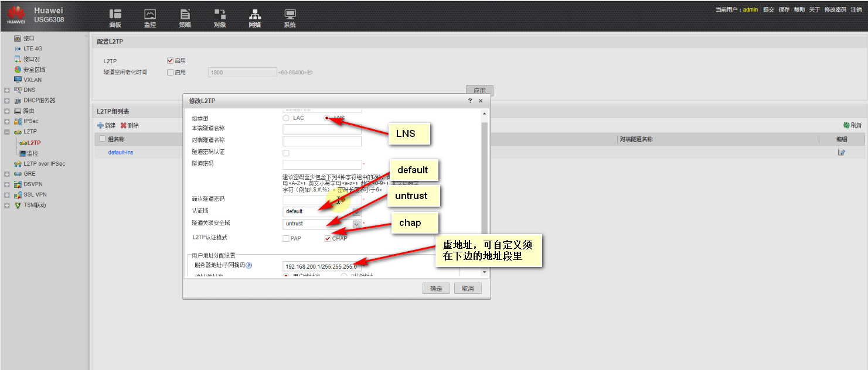Viewport: 868px width, 370px height.
Task: Select SSL VPN in the sidebar
Action: coord(35,194)
